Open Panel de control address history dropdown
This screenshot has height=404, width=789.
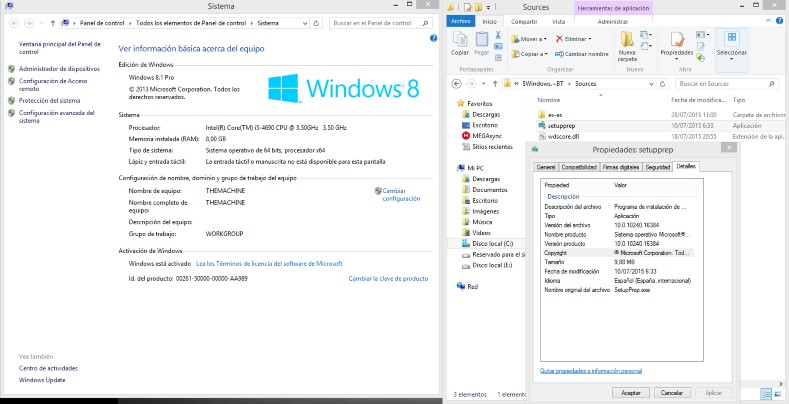(305, 23)
